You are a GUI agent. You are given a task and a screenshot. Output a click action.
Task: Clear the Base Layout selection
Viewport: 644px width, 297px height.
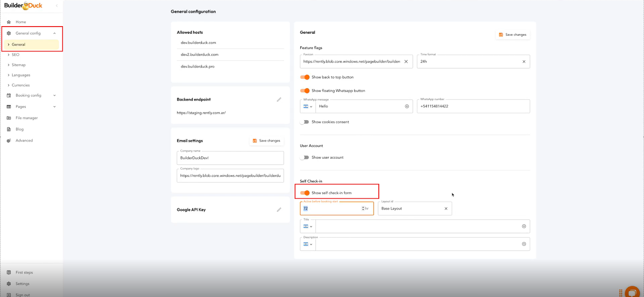446,209
